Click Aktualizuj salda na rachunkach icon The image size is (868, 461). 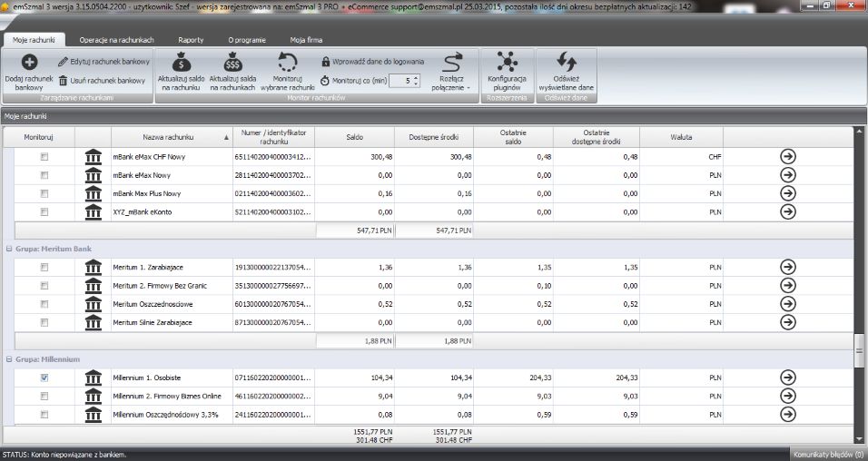232,63
